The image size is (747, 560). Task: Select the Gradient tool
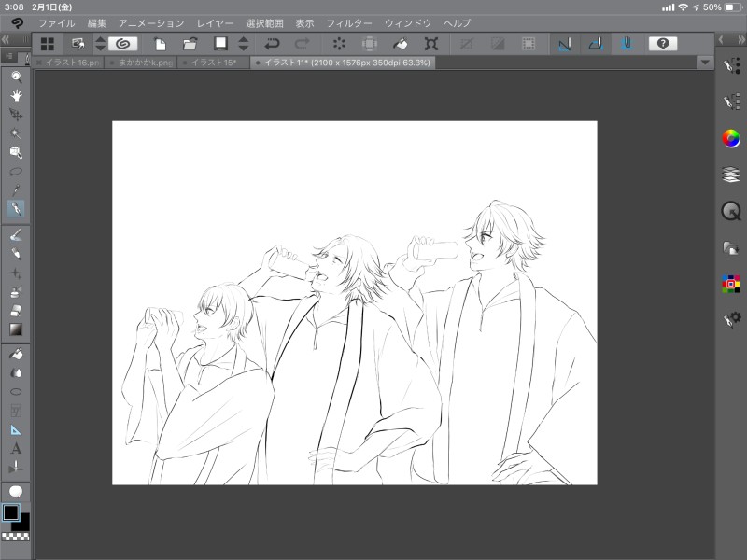16,329
